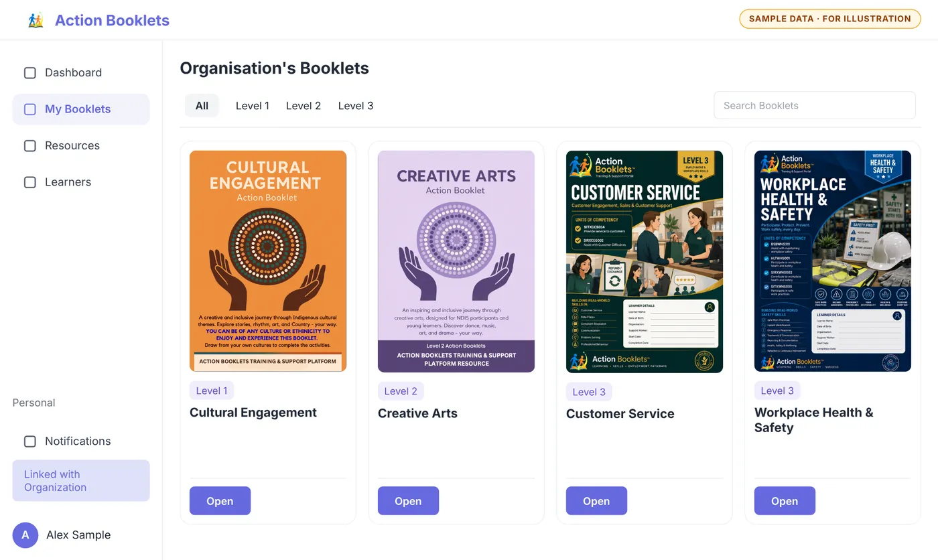This screenshot has height=560, width=938.
Task: Switch to the Level 1 filter tab
Action: (253, 106)
